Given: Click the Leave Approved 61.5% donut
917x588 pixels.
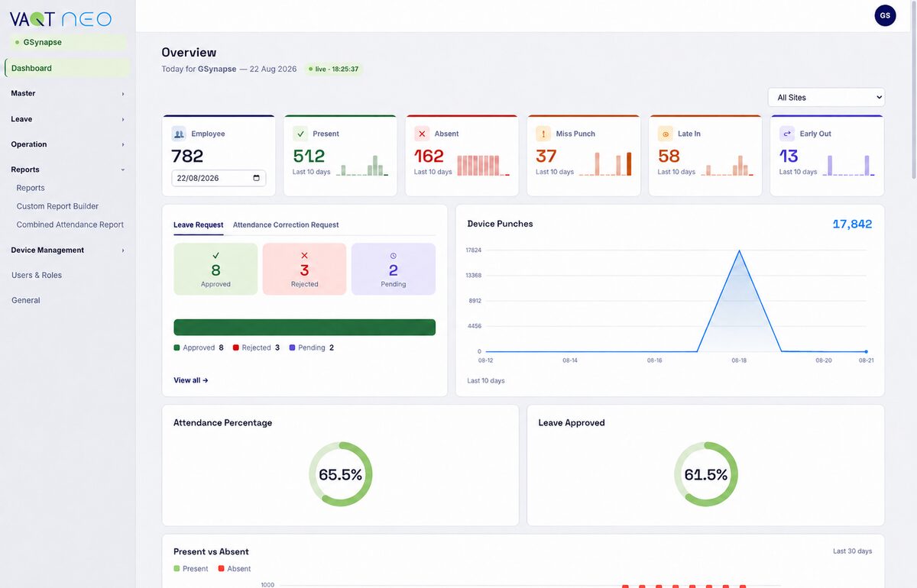Looking at the screenshot, I should coord(706,474).
